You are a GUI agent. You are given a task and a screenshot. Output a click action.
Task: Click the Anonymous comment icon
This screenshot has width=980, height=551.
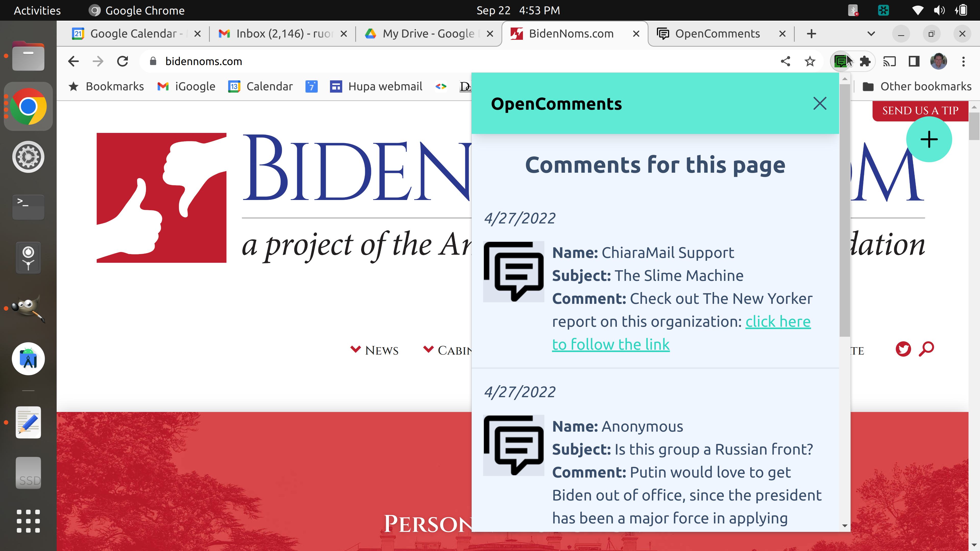tap(513, 445)
